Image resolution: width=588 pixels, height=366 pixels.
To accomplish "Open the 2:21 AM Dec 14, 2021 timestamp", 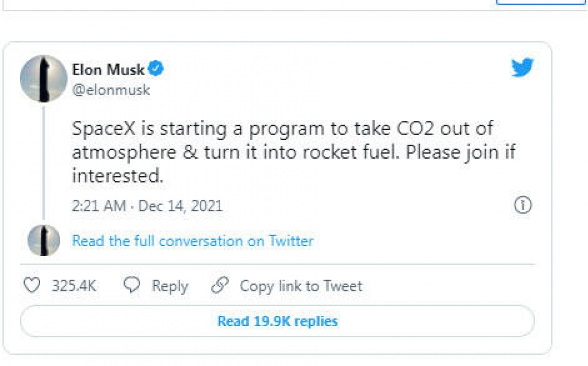I will click(x=148, y=206).
